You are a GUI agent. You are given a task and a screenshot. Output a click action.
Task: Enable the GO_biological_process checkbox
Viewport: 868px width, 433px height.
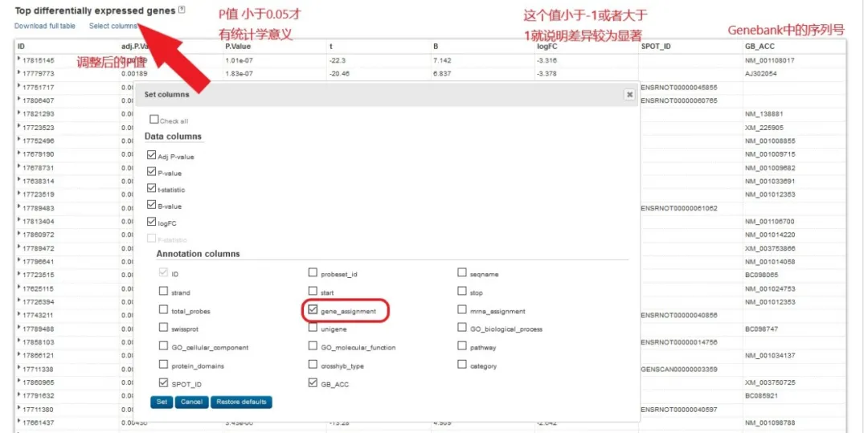[x=462, y=328]
